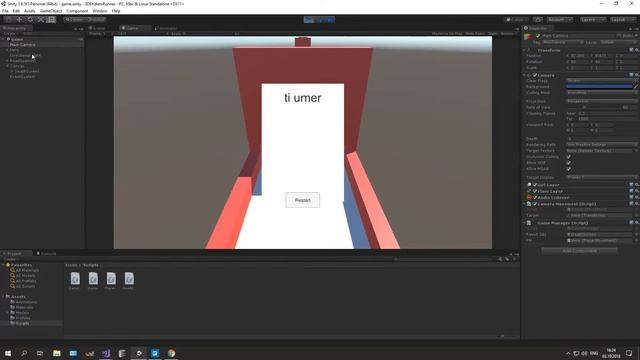This screenshot has height=360, width=640.
Task: Open the Cloud services icon
Action: (538, 20)
